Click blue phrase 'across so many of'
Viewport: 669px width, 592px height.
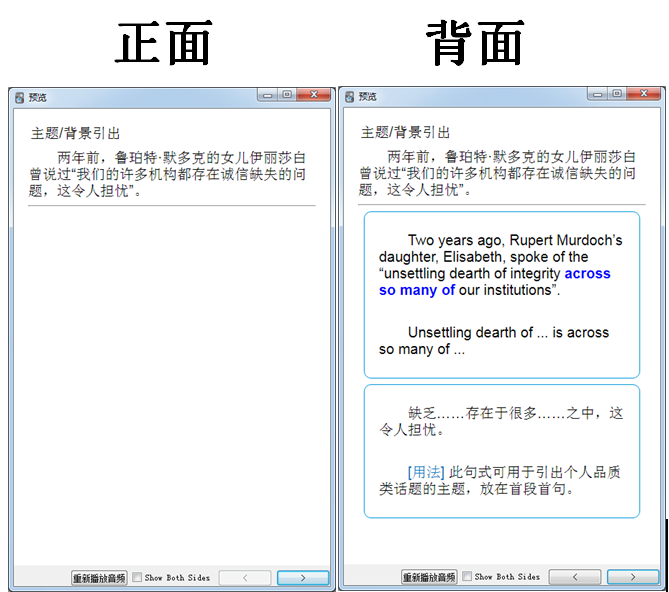(495, 281)
